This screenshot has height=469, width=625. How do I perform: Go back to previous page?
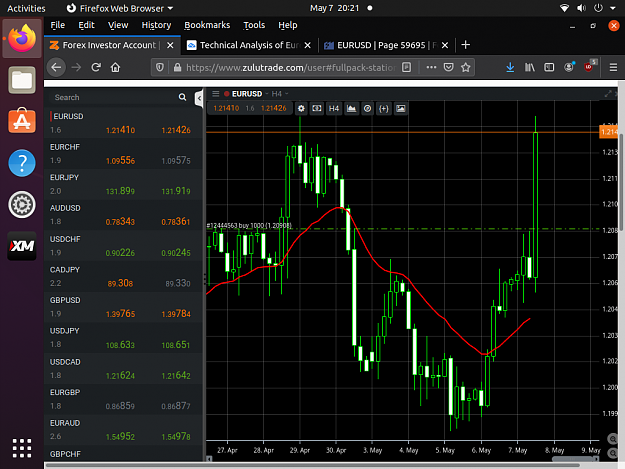tap(56, 67)
